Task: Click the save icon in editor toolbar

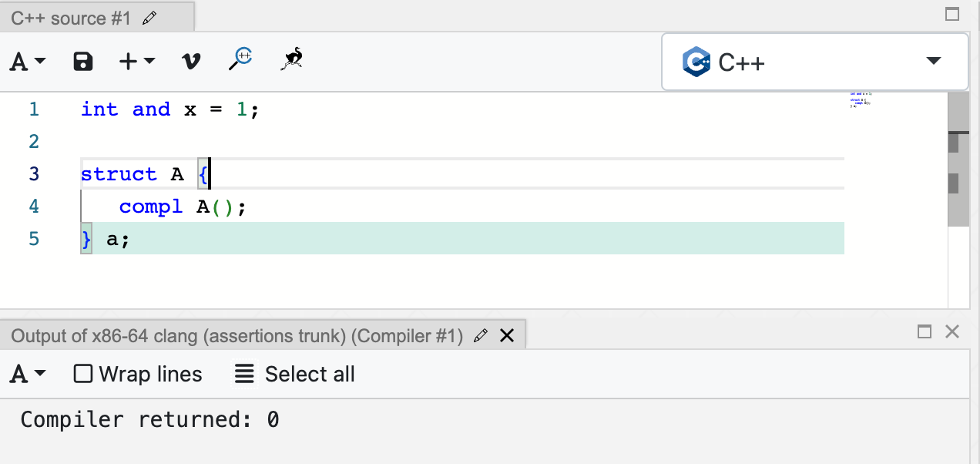Action: [x=82, y=61]
